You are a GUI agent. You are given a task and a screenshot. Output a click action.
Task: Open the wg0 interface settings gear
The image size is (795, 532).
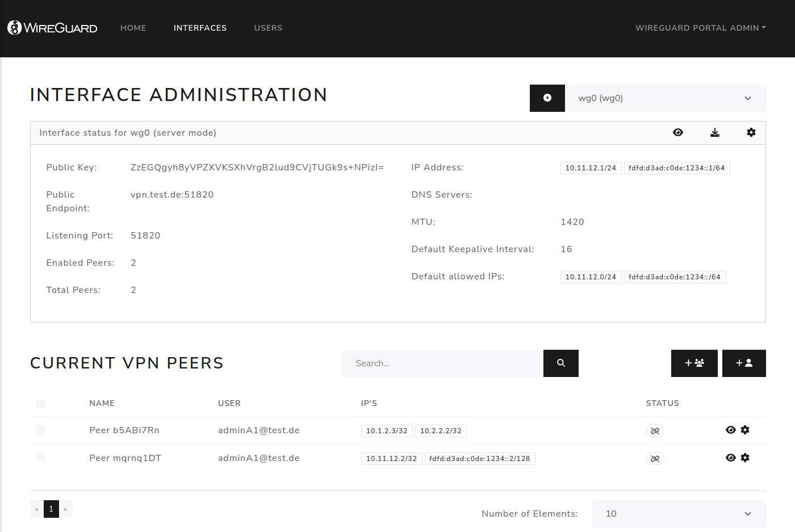[751, 132]
